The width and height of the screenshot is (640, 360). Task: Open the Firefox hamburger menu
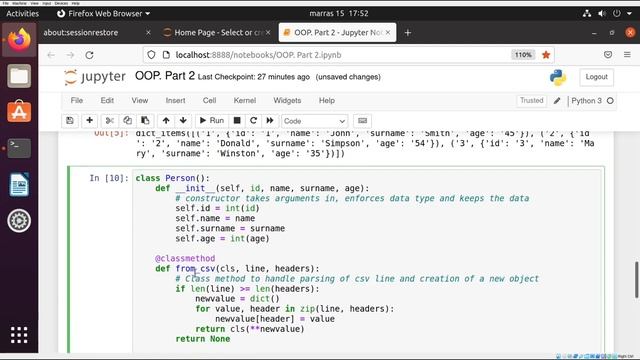point(627,55)
